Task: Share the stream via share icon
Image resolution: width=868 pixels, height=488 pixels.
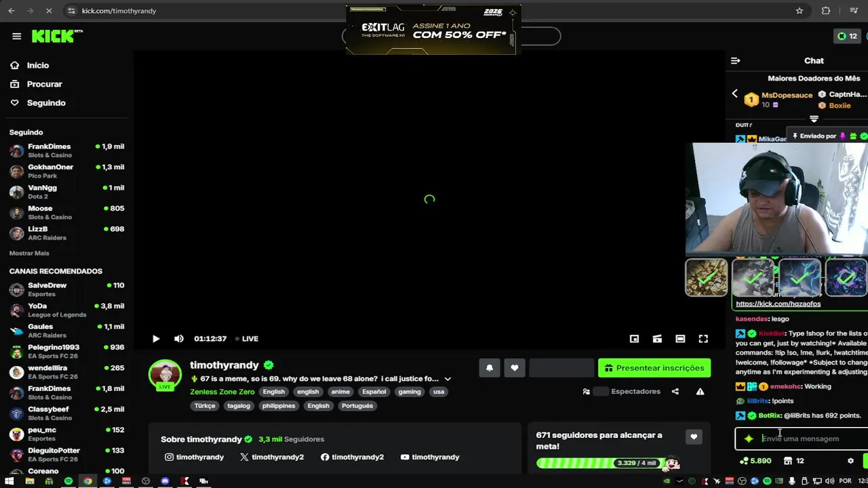Action: click(675, 391)
